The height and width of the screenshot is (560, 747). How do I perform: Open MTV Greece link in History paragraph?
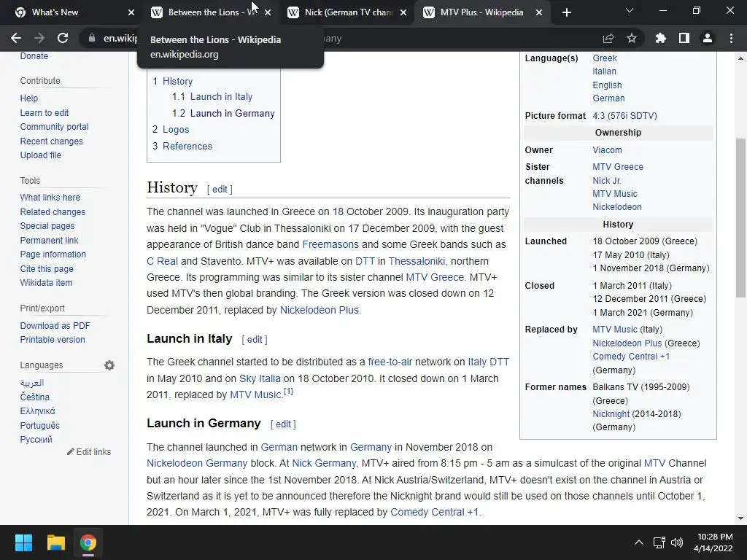coord(435,277)
